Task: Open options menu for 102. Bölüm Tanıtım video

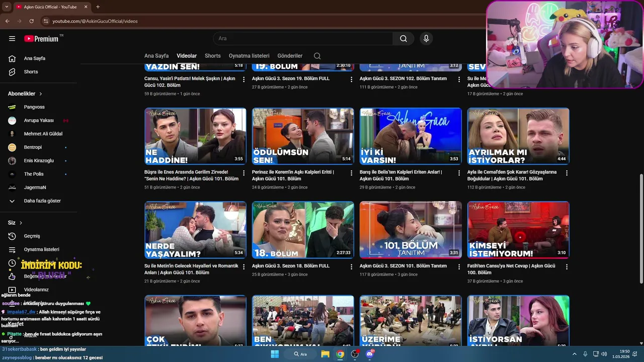Action: click(x=459, y=79)
